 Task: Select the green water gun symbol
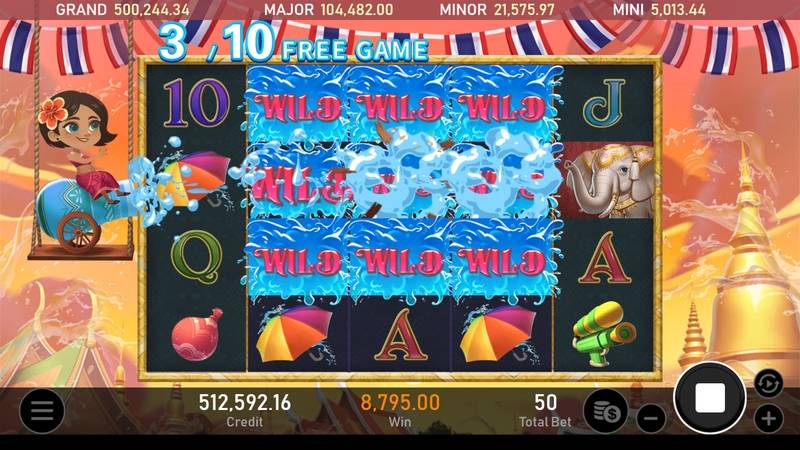point(605,333)
